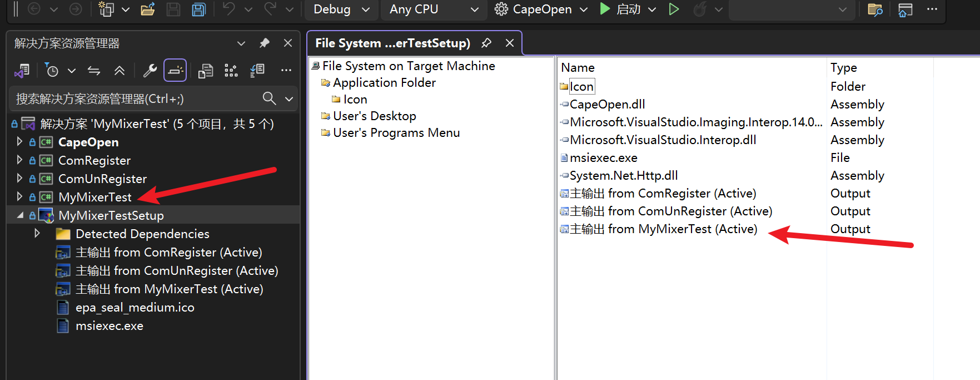Screen dimensions: 980x380
Task: Expand the CapeOpen project node
Action: point(19,141)
